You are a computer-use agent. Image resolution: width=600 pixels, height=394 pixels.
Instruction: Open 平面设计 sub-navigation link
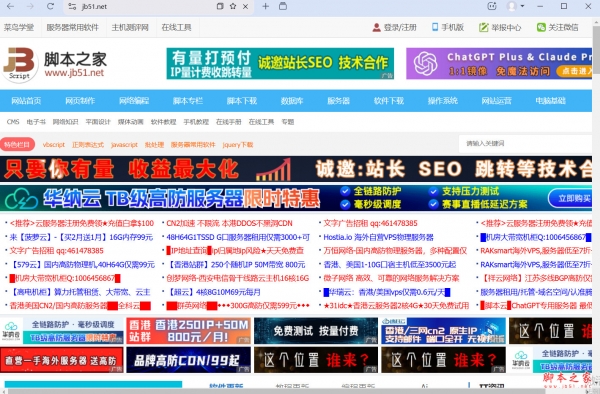98,122
